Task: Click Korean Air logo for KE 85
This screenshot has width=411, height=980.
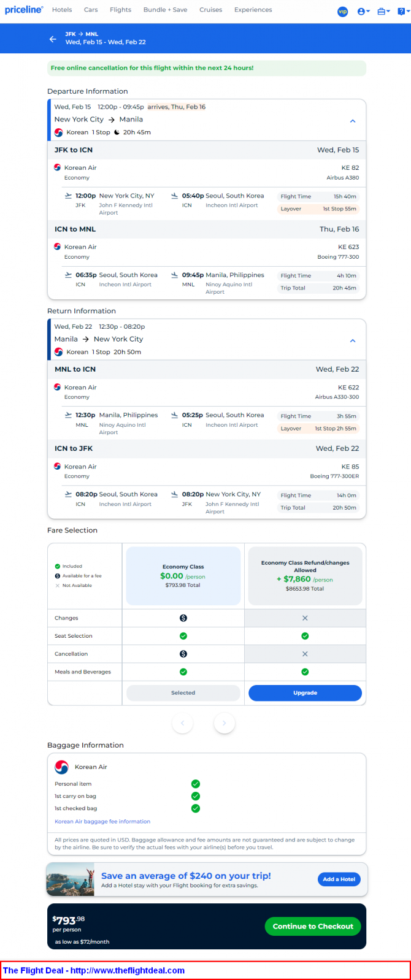Action: (58, 467)
